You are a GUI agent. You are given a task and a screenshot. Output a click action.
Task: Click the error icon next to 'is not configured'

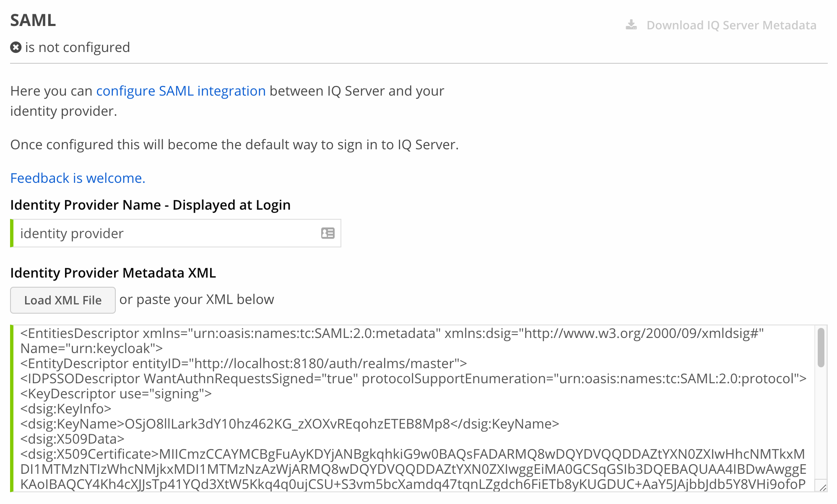(16, 47)
